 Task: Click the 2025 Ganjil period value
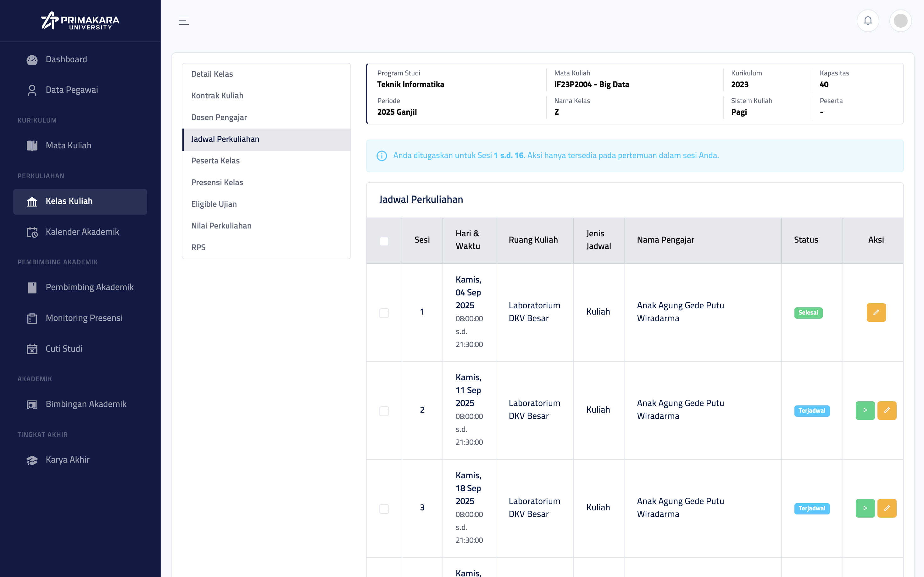397,113
